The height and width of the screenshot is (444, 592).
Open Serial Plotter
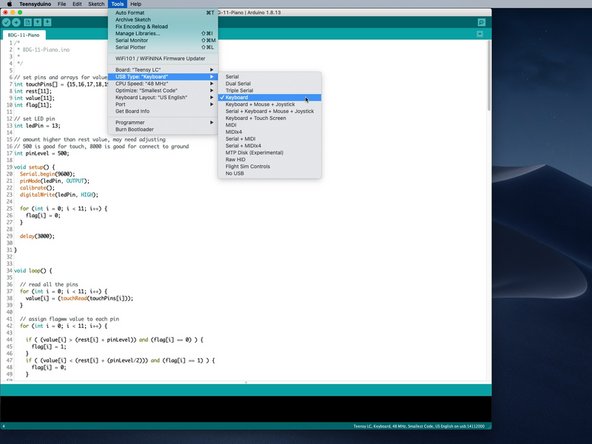pos(163,47)
